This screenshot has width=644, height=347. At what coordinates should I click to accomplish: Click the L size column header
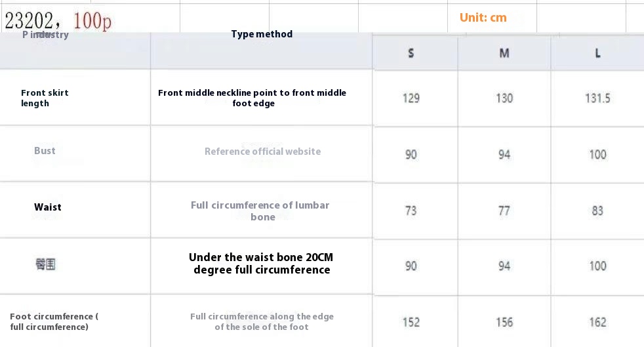pyautogui.click(x=597, y=53)
